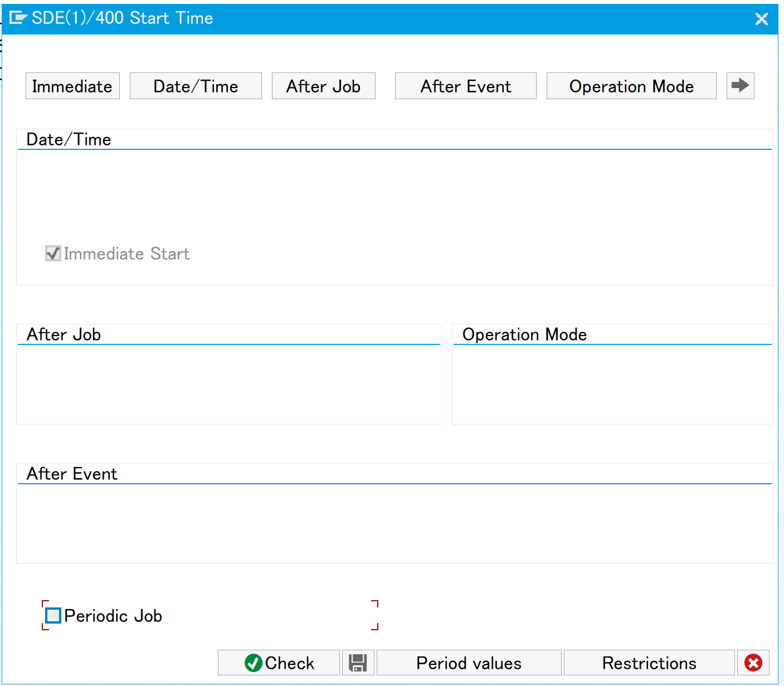Click inside the After Event group panel
784x686 pixels.
390,524
